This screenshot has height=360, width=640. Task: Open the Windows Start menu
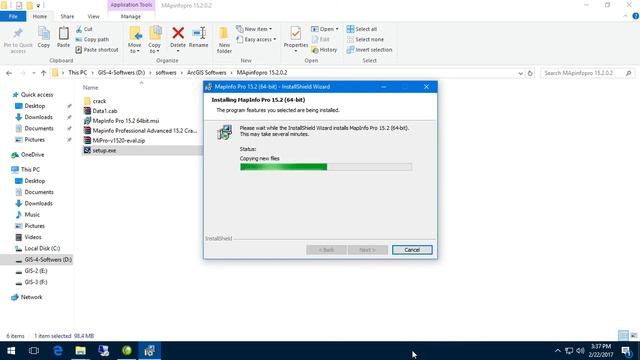[x=11, y=351]
